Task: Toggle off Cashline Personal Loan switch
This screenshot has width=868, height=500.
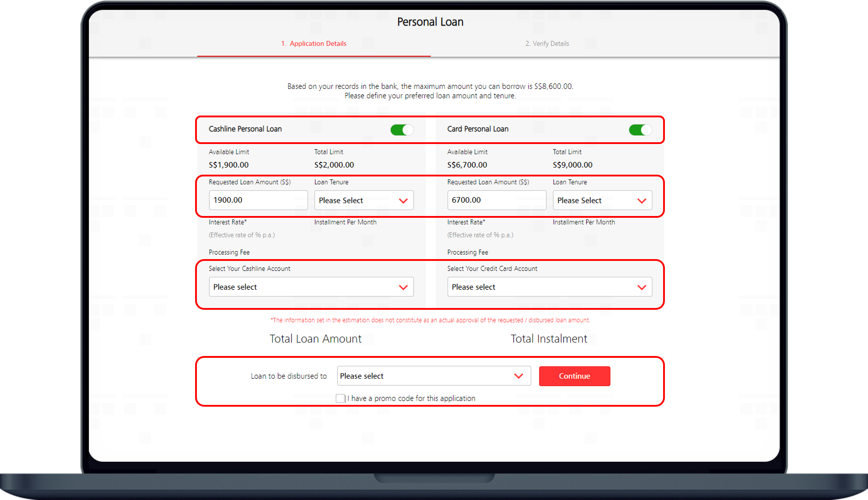Action: coord(402,130)
